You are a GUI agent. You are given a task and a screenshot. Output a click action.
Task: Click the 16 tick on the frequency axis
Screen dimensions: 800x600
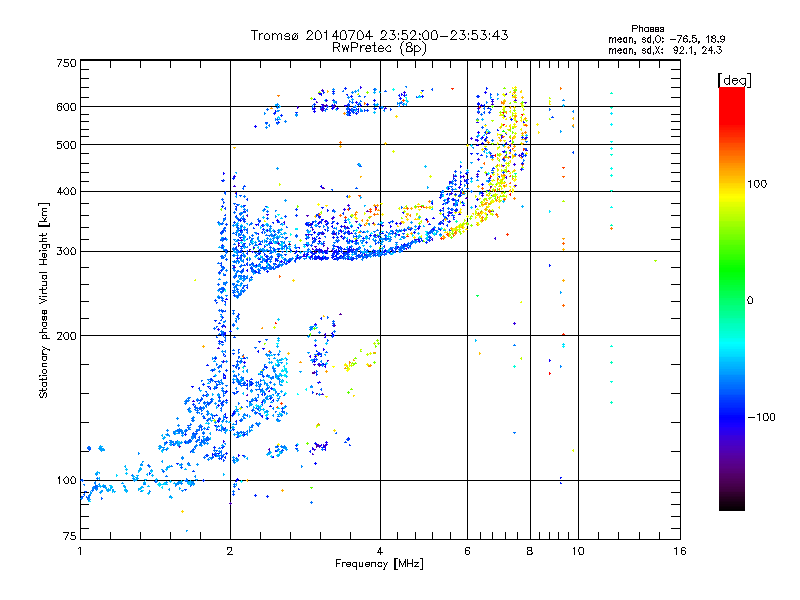(x=679, y=552)
